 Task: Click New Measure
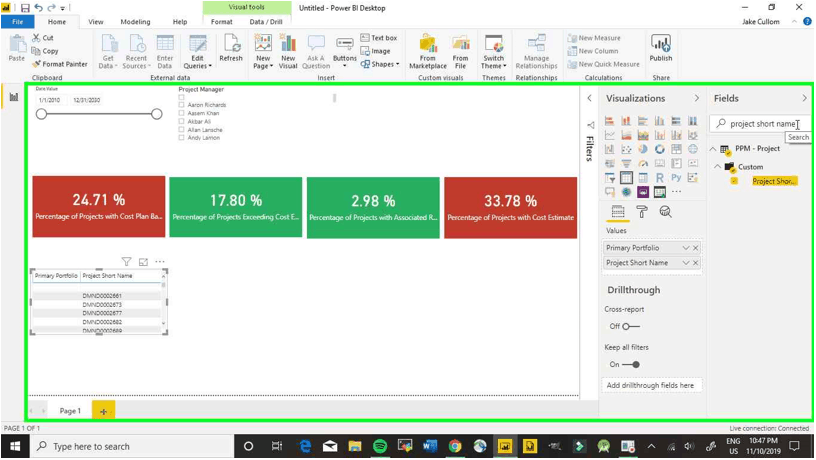point(594,38)
